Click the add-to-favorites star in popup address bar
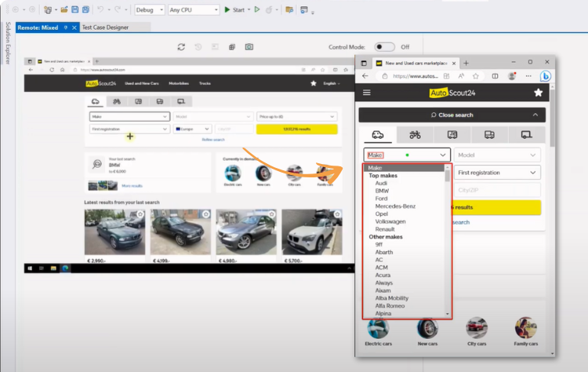Viewport: 588px width, 372px height. (x=476, y=76)
